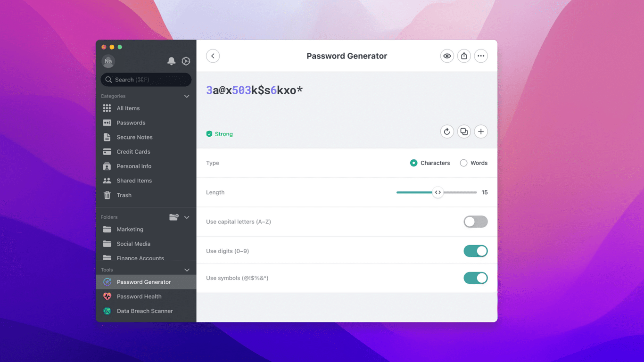The image size is (644, 362).
Task: Click the plus icon to save password
Action: (481, 132)
